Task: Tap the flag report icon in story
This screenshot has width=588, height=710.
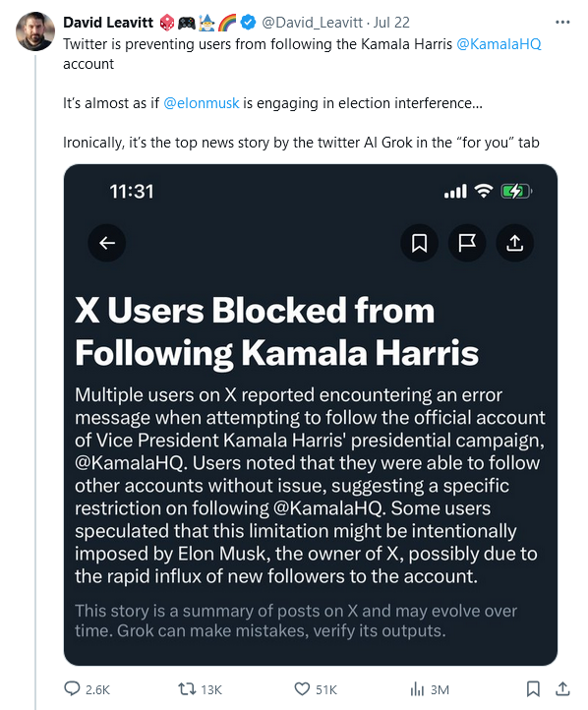Action: click(467, 243)
